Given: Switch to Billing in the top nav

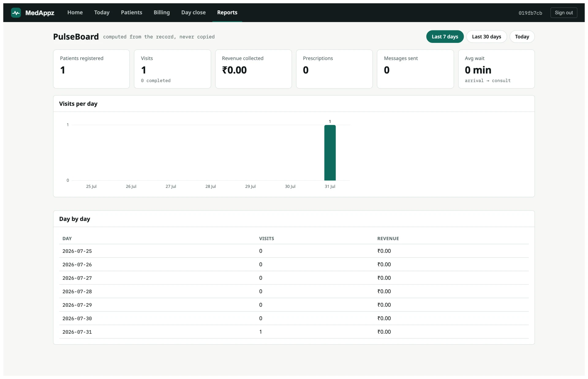Looking at the screenshot, I should pos(162,13).
